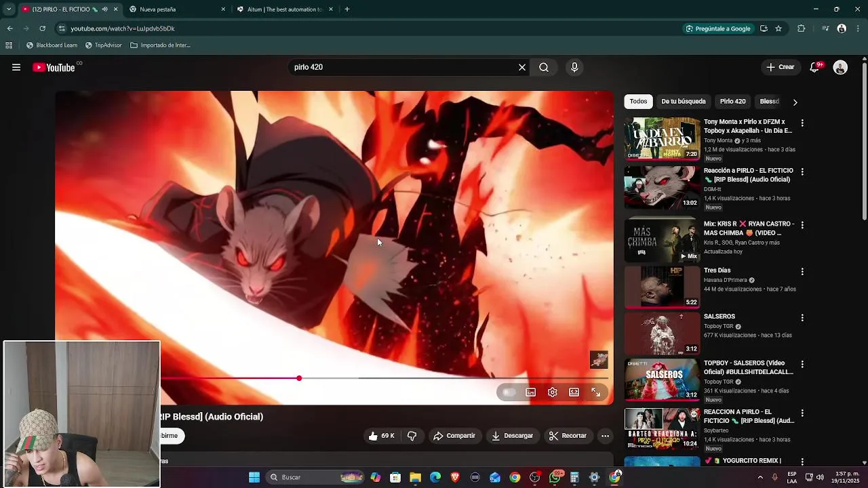Select the De tu búsqueda chip
The height and width of the screenshot is (488, 868).
point(684,102)
